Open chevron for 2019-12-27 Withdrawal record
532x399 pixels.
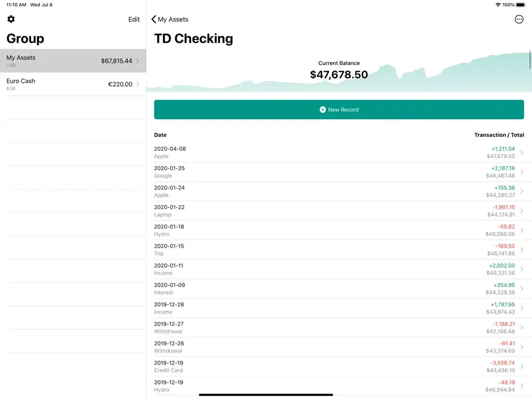[522, 327]
